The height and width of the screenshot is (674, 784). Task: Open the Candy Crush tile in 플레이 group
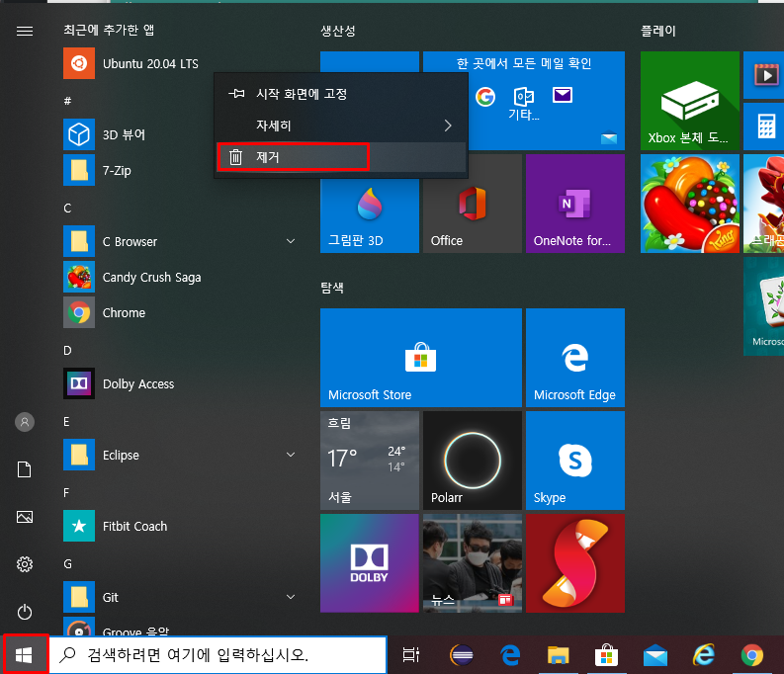tap(689, 204)
